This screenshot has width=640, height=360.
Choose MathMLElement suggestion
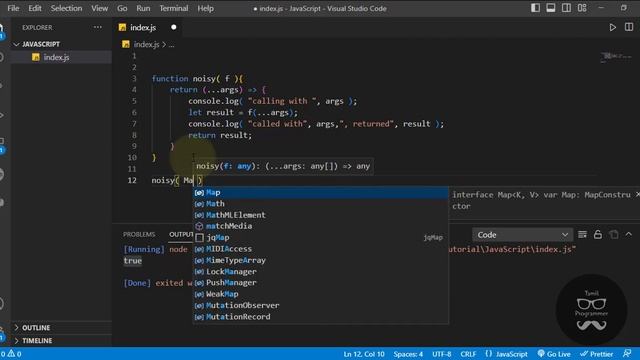click(x=320, y=215)
